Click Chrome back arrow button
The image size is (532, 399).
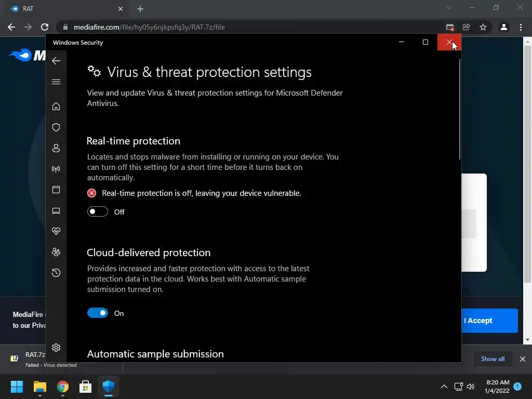pos(11,27)
